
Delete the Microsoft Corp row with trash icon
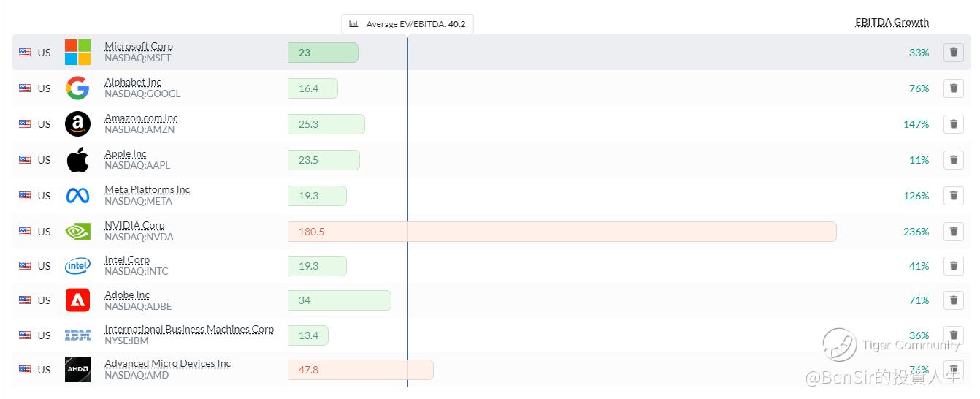pyautogui.click(x=953, y=53)
